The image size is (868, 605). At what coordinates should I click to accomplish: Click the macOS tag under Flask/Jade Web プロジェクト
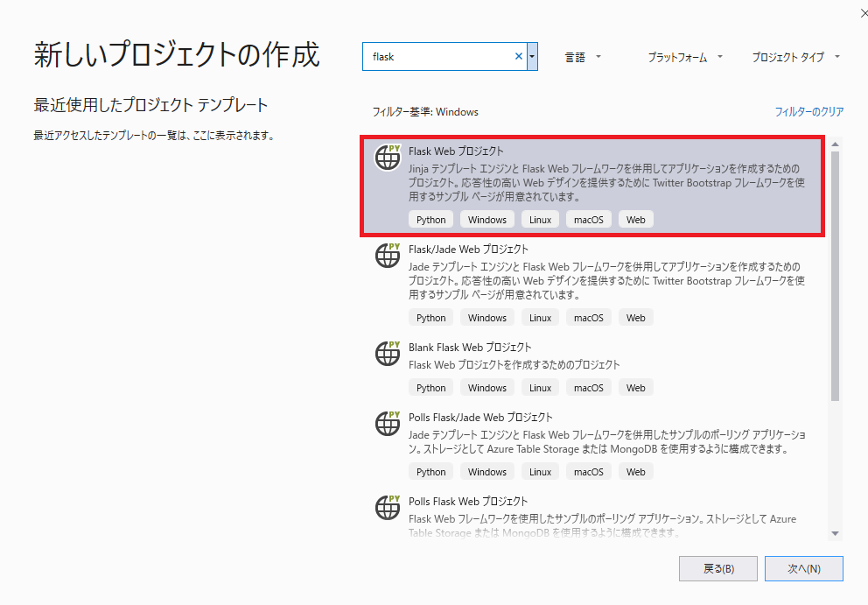(589, 318)
